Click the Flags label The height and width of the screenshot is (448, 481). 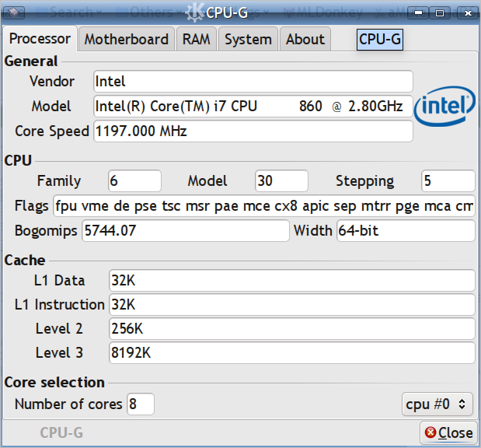tap(32, 206)
